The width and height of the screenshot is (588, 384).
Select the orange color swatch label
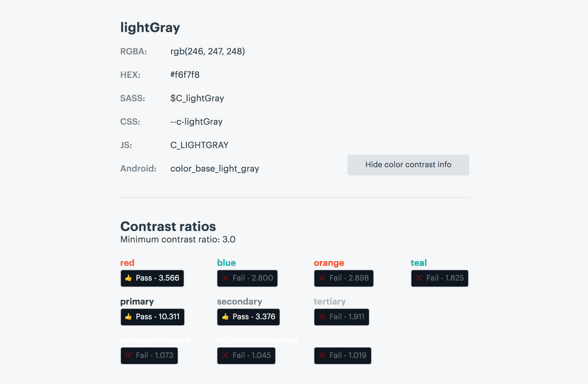point(329,263)
